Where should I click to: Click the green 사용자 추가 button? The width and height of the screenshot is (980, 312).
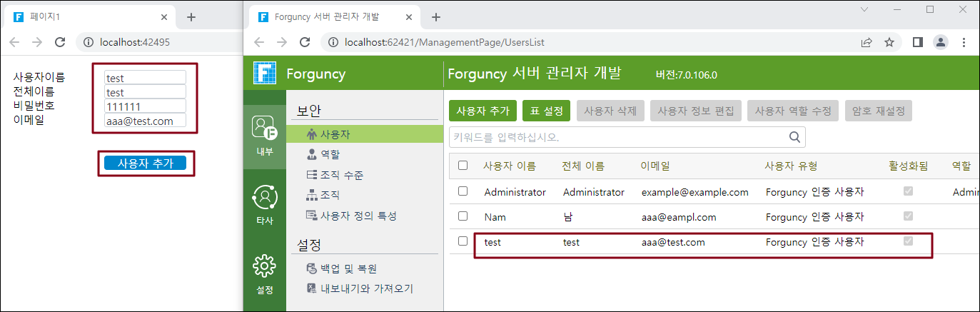[483, 111]
